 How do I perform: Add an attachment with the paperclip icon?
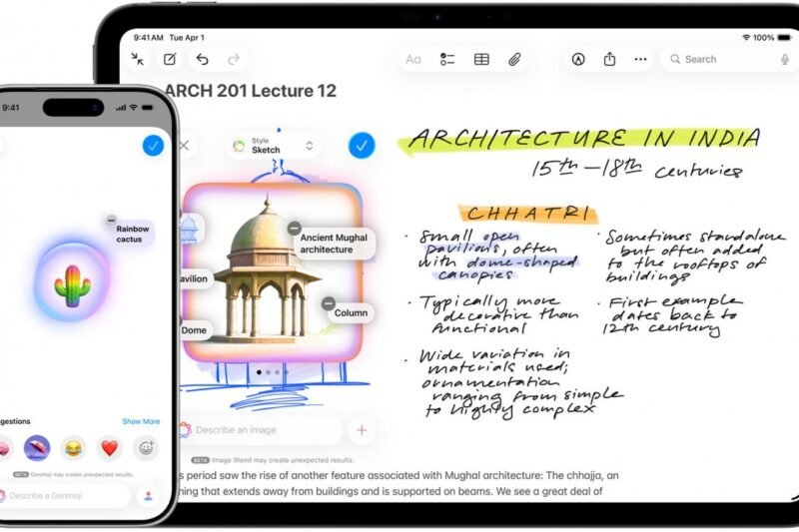point(514,60)
